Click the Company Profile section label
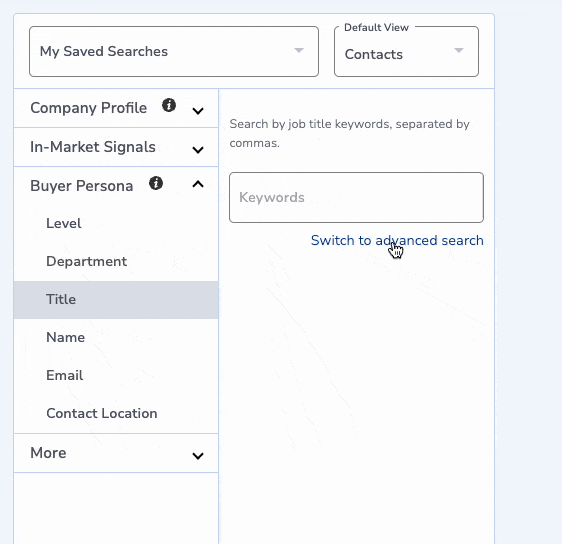Image resolution: width=562 pixels, height=544 pixels. [x=89, y=108]
